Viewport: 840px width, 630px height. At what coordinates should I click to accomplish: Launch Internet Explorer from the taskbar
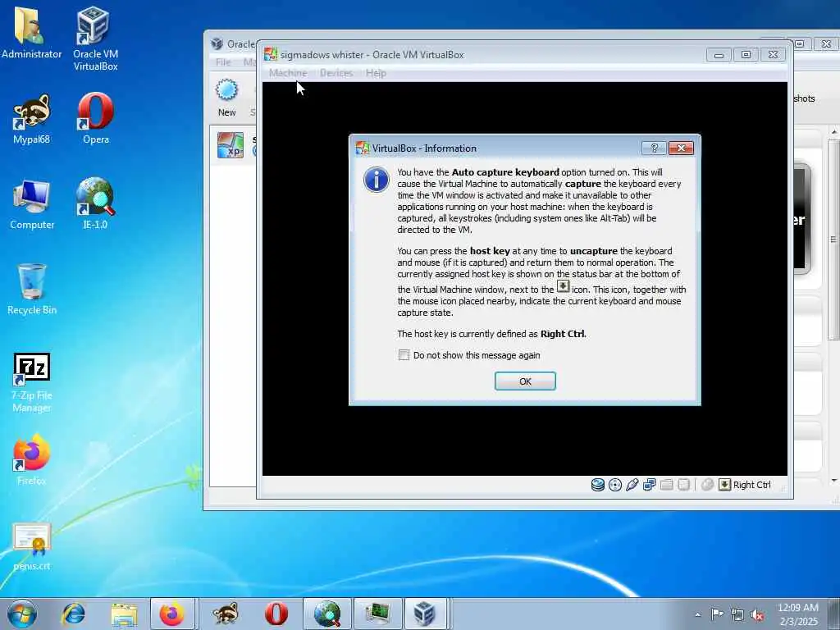(73, 614)
